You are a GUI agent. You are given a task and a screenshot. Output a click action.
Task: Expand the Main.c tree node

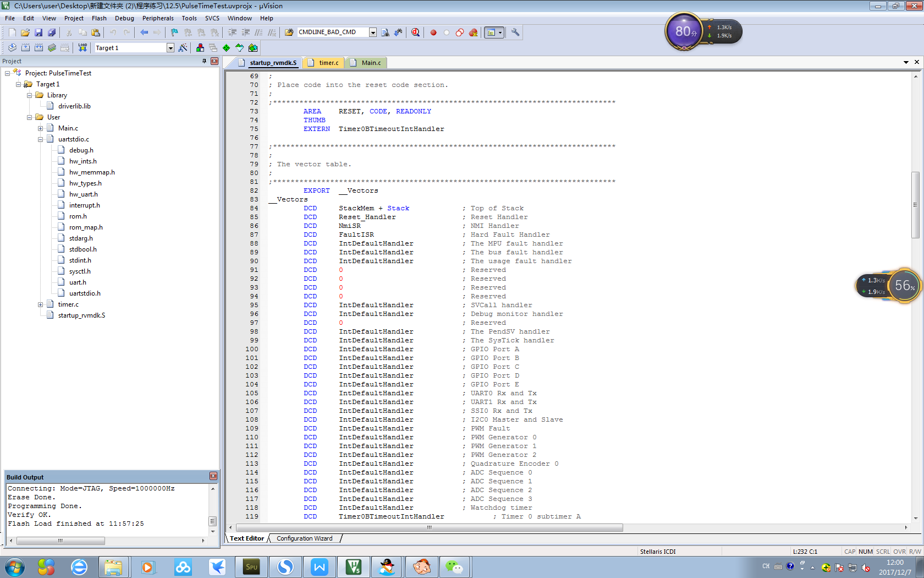(40, 128)
